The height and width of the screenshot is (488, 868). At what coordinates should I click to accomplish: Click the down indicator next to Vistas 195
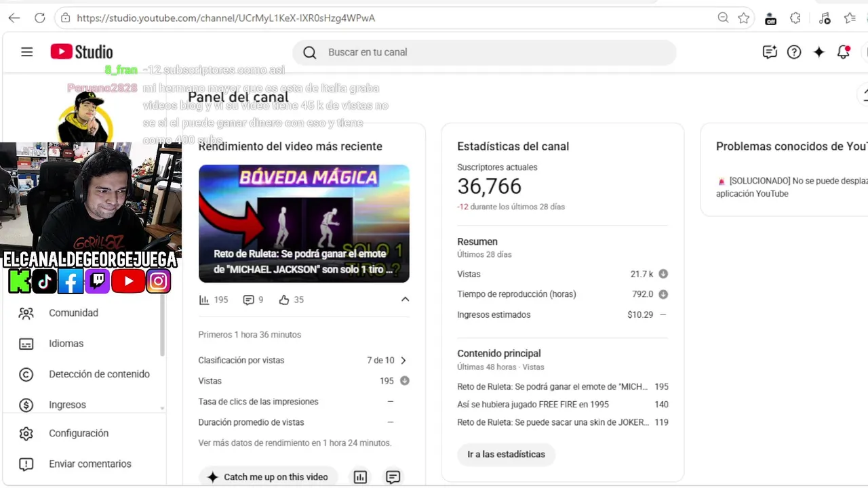405,381
